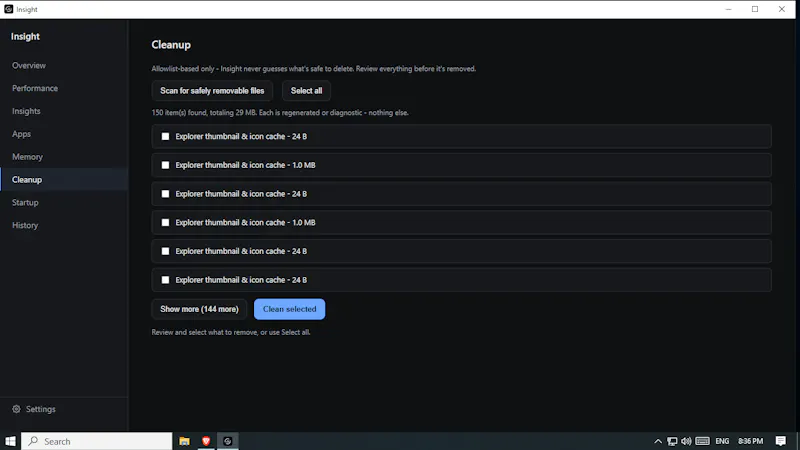The width and height of the screenshot is (800, 450).
Task: Click the Insight heading in sidebar
Action: tap(25, 37)
